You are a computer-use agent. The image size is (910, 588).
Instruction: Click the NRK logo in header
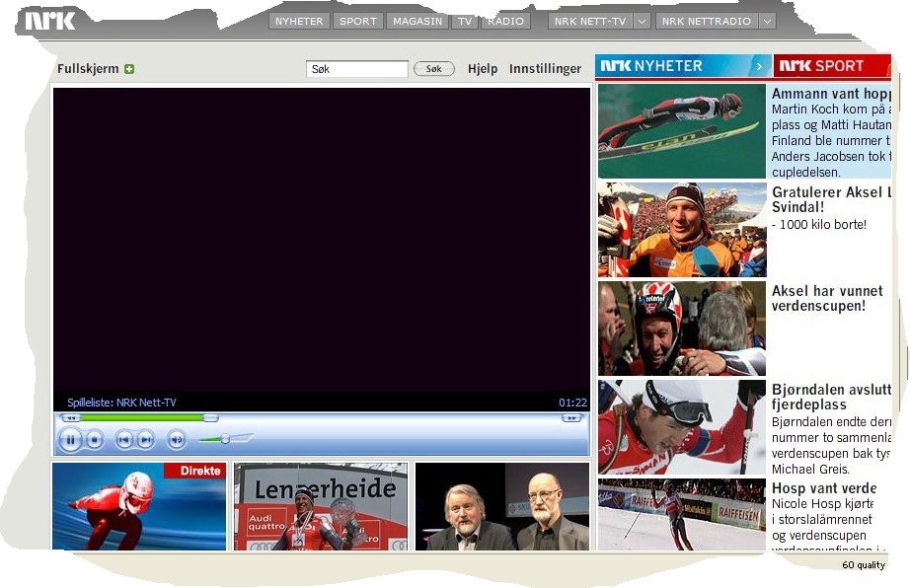pyautogui.click(x=50, y=21)
